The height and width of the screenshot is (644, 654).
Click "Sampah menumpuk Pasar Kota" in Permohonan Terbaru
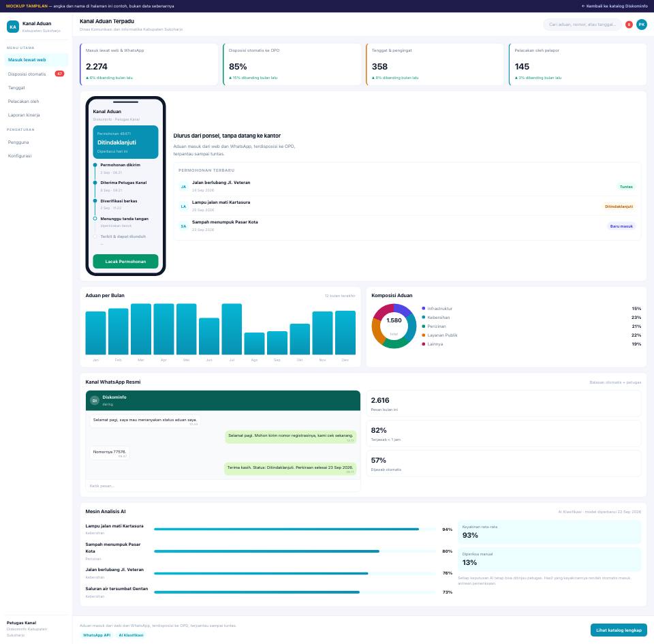point(225,222)
